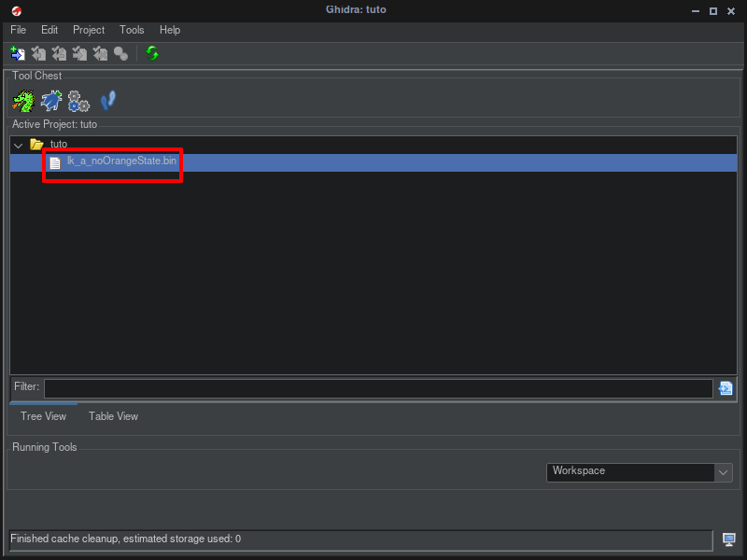
Task: Collapse the tuto project folder
Action: click(x=18, y=146)
